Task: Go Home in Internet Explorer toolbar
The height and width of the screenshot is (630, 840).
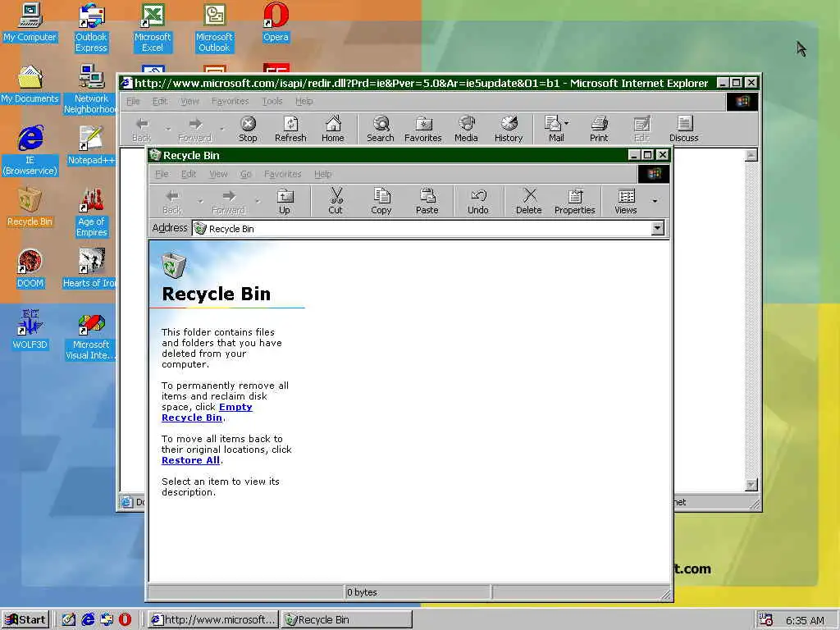Action: [x=333, y=129]
